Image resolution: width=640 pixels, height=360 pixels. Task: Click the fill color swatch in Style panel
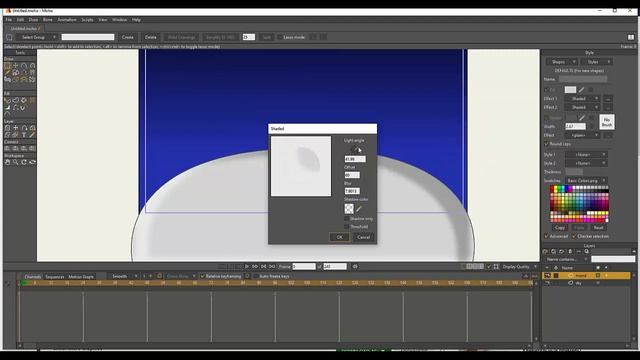(x=570, y=90)
